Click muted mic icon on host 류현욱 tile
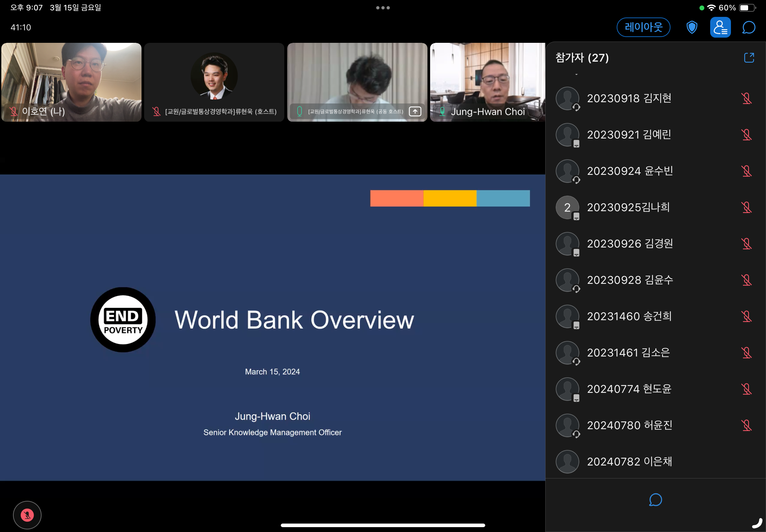This screenshot has width=766, height=532. 156,111
